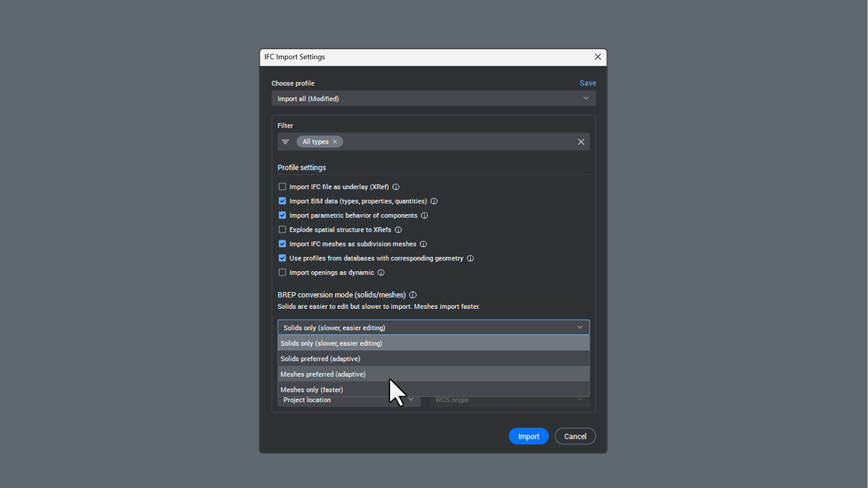This screenshot has width=868, height=488.
Task: Toggle Use profiles from databases checkbox
Action: click(282, 258)
